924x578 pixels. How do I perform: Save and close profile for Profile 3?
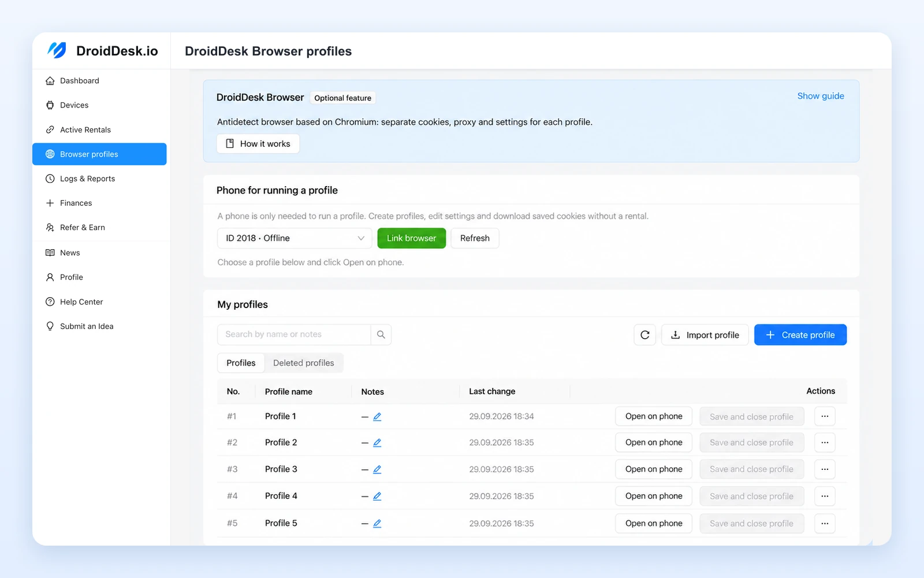[752, 469]
